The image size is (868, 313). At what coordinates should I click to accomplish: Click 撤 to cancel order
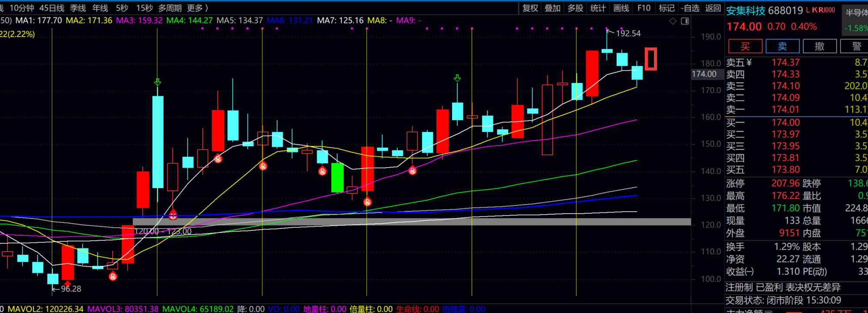click(x=819, y=46)
